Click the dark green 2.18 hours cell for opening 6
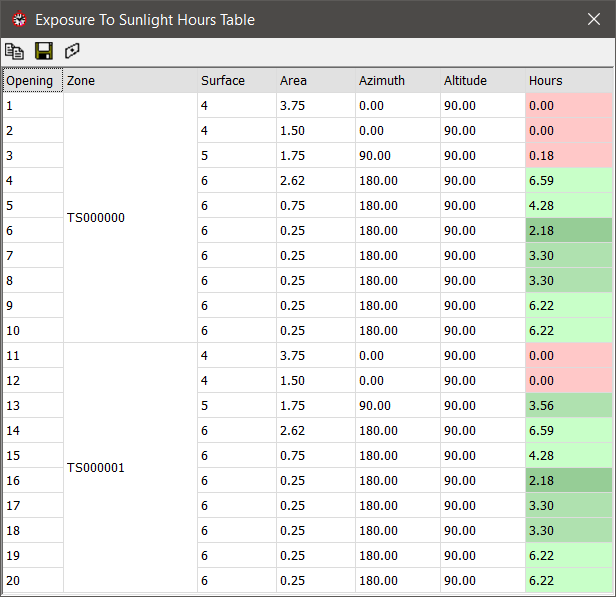 click(568, 231)
